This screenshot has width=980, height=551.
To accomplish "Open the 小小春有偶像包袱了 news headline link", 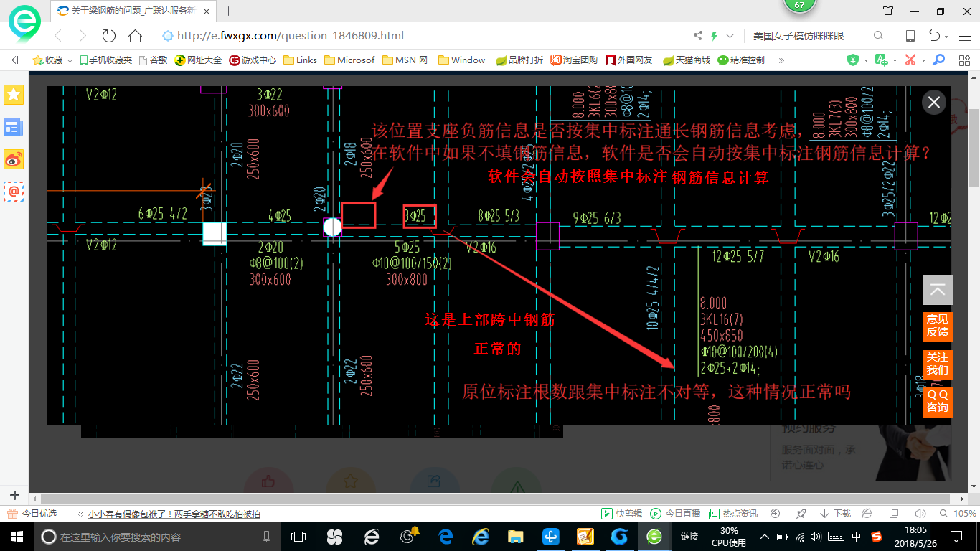I will [x=174, y=514].
